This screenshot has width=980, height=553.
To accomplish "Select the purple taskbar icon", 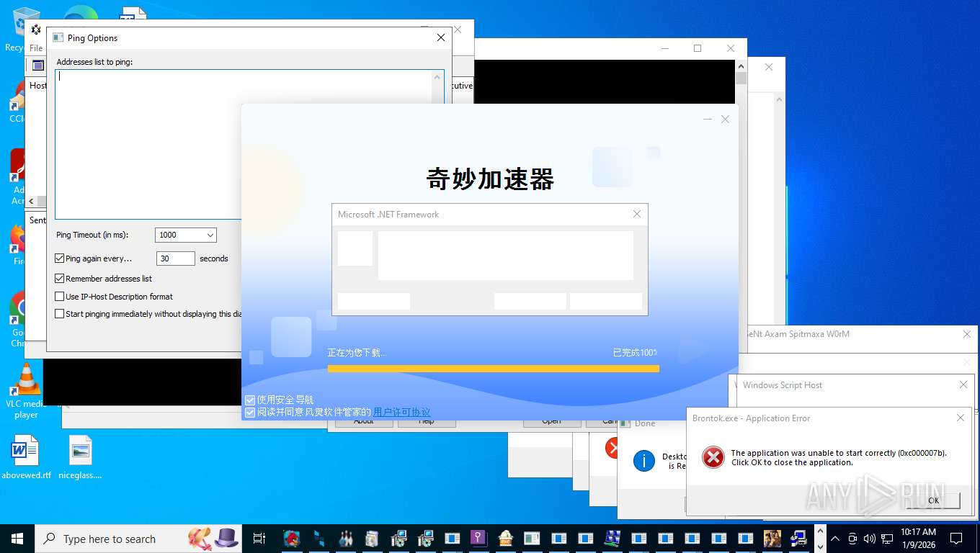I will coord(479,538).
